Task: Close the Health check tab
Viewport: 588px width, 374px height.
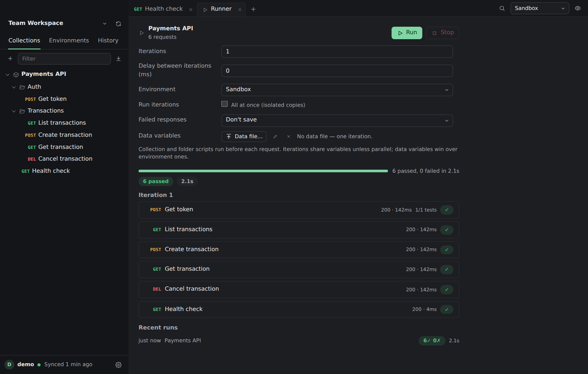Action: pos(191,9)
